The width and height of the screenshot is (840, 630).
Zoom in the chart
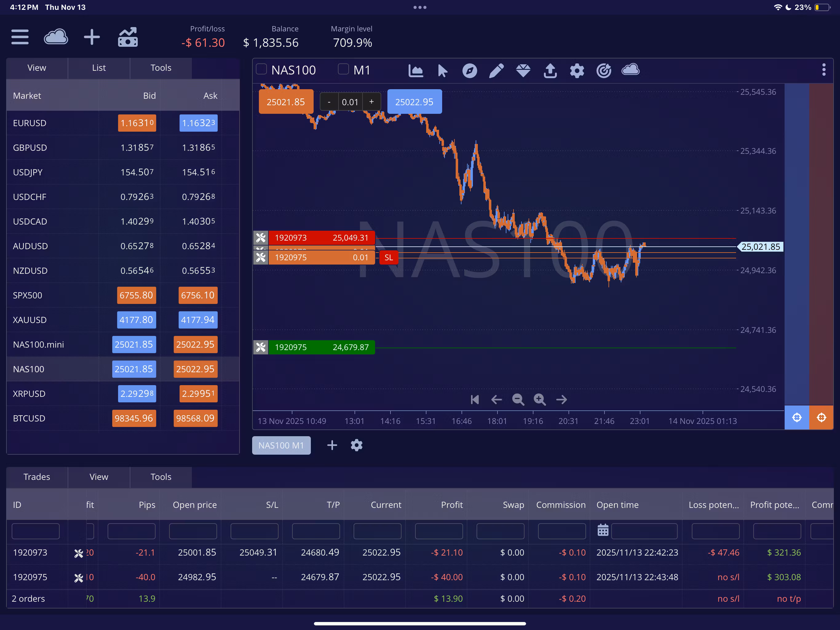pyautogui.click(x=540, y=400)
